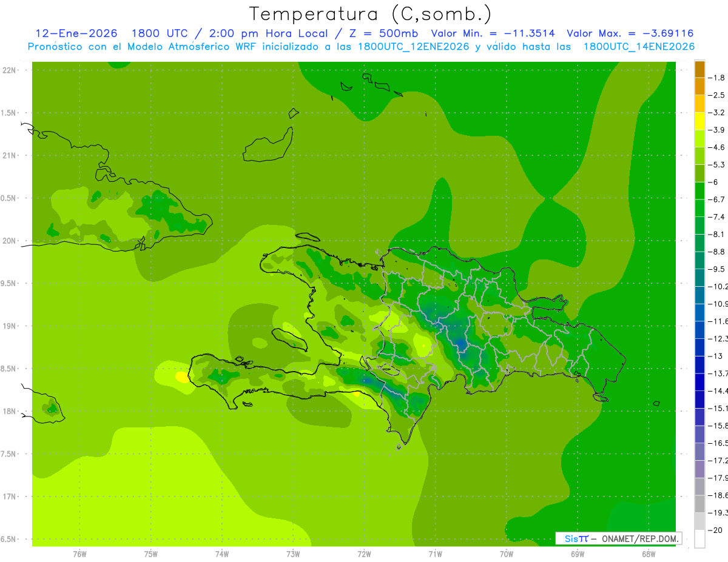
Task: Click the '74W' longitude label
Action: coord(222,554)
